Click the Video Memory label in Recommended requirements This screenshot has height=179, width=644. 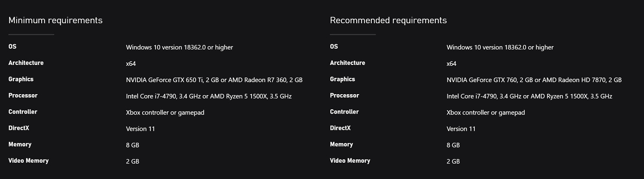349,161
